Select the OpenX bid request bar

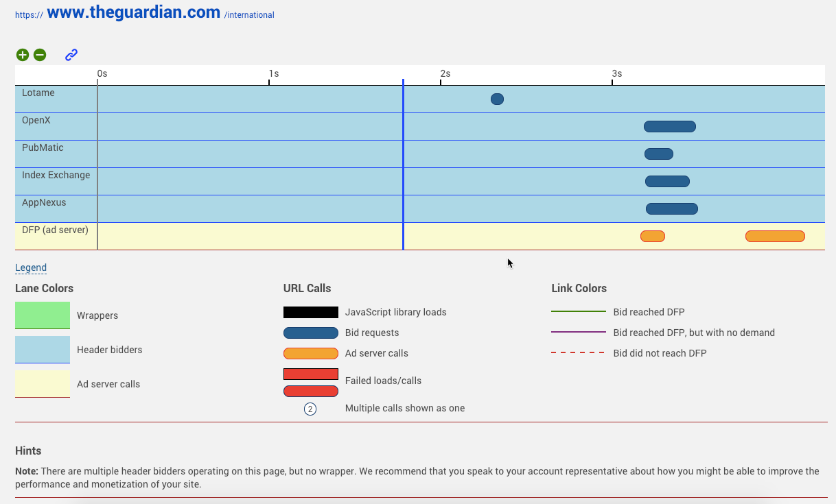pyautogui.click(x=670, y=126)
